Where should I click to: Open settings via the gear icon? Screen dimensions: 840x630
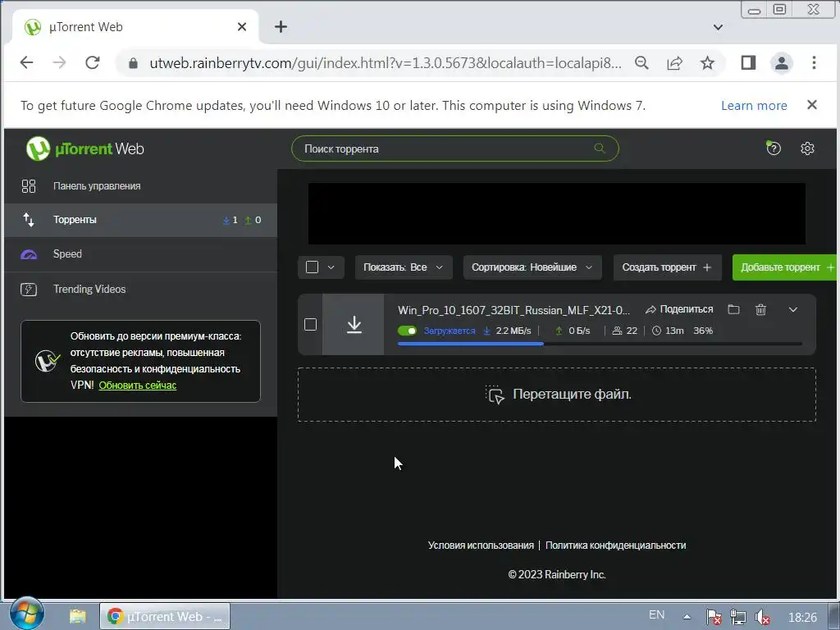coord(807,148)
